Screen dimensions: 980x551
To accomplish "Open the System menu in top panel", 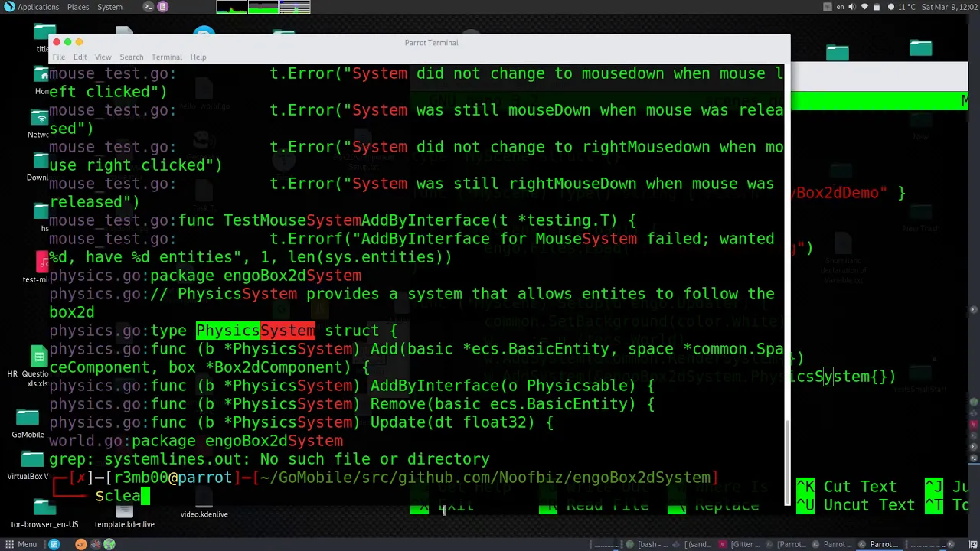I will [109, 7].
